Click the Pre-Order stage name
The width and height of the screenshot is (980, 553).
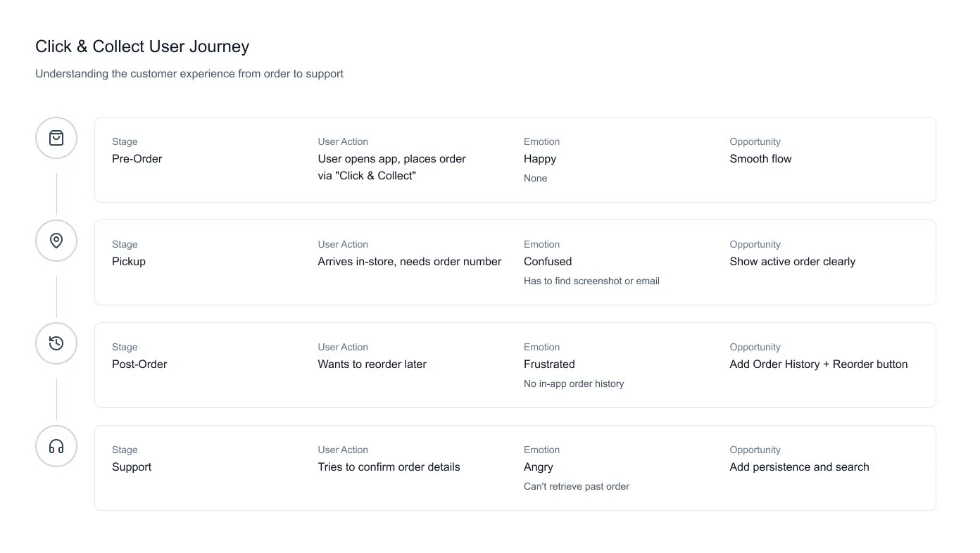click(x=137, y=159)
